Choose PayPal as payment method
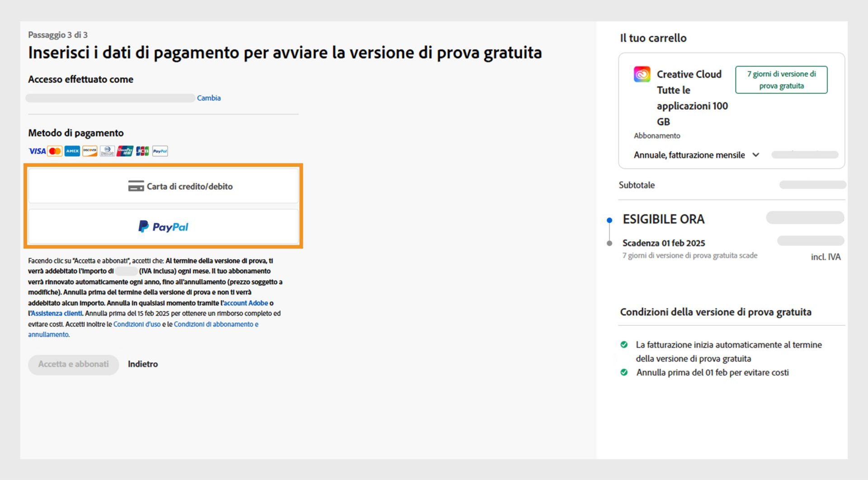The height and width of the screenshot is (480, 868). 164,227
